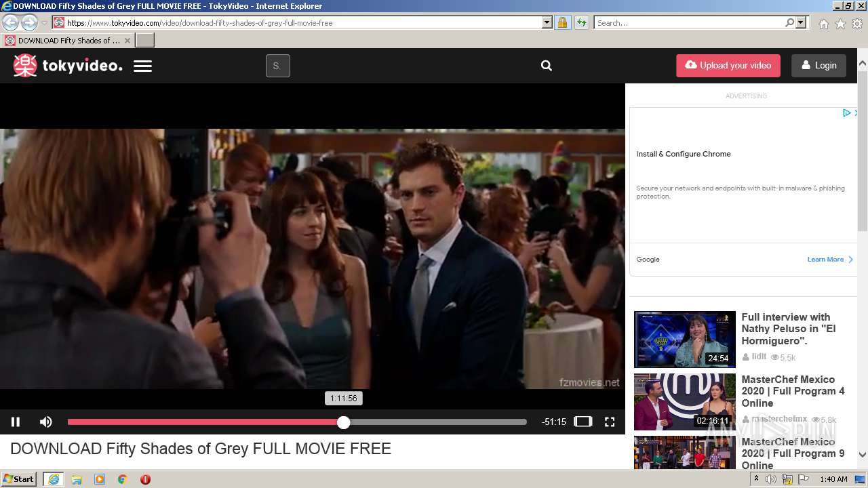Screen dimensions: 868x488
Task: Click the browser Search box
Action: (689, 22)
